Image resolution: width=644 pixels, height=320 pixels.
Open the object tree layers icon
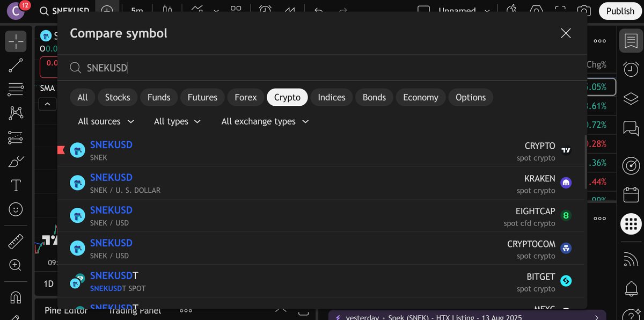631,98
